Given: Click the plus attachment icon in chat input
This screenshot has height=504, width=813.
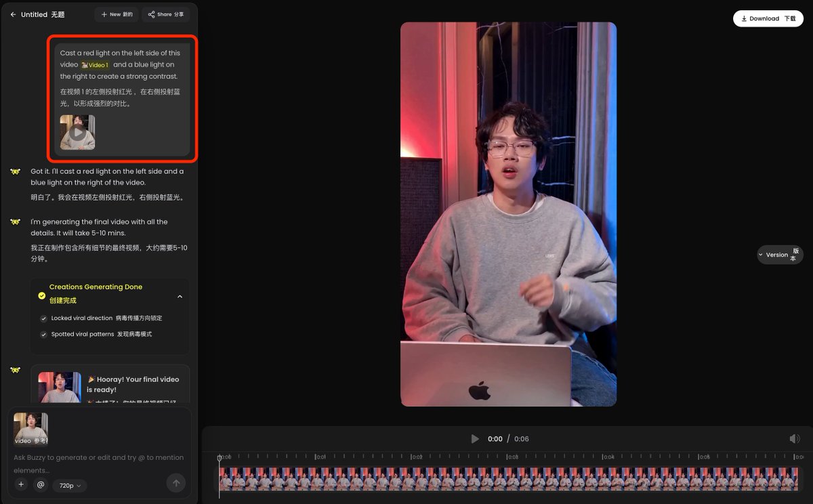Looking at the screenshot, I should coord(21,485).
